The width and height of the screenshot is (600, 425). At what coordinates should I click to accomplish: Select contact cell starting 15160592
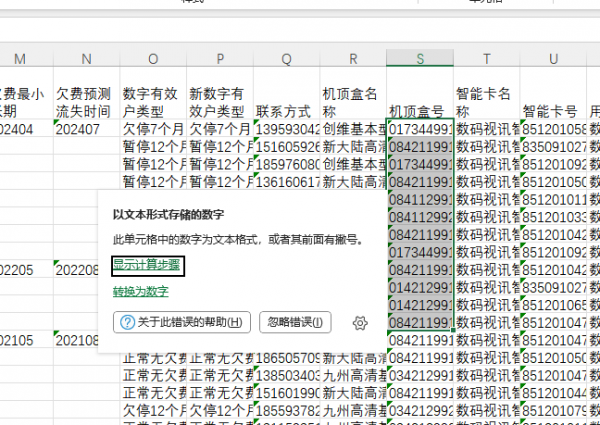(x=286, y=147)
